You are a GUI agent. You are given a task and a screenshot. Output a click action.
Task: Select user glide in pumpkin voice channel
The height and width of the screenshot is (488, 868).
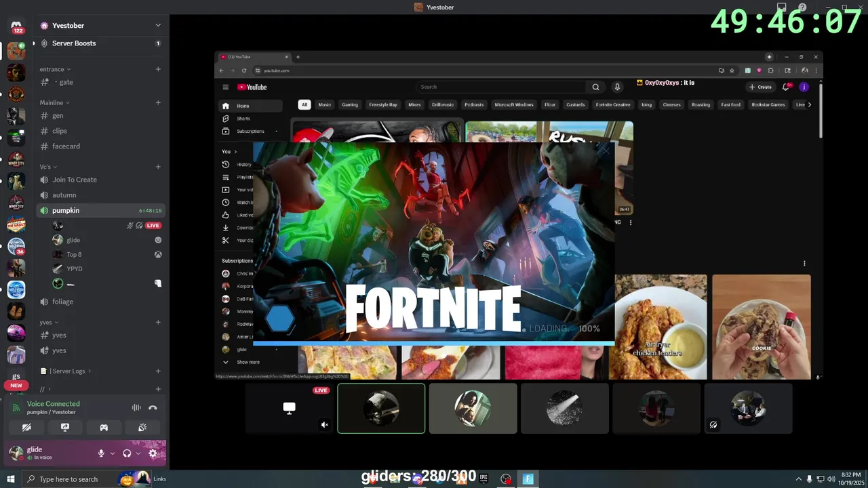[106, 240]
